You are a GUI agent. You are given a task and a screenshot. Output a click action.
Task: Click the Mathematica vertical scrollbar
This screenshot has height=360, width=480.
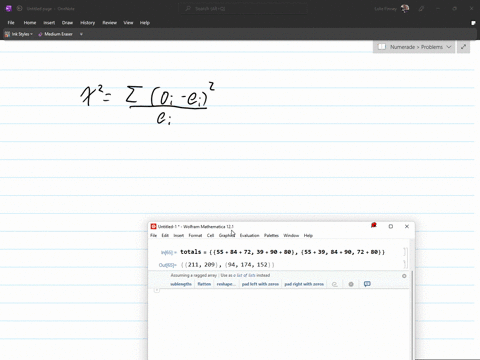(412, 315)
